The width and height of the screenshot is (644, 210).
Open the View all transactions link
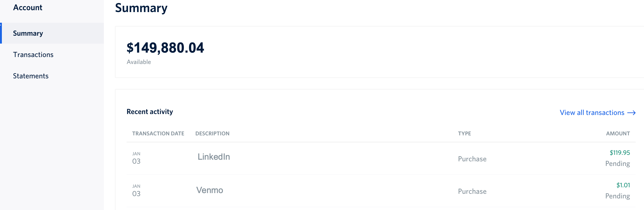pyautogui.click(x=592, y=112)
